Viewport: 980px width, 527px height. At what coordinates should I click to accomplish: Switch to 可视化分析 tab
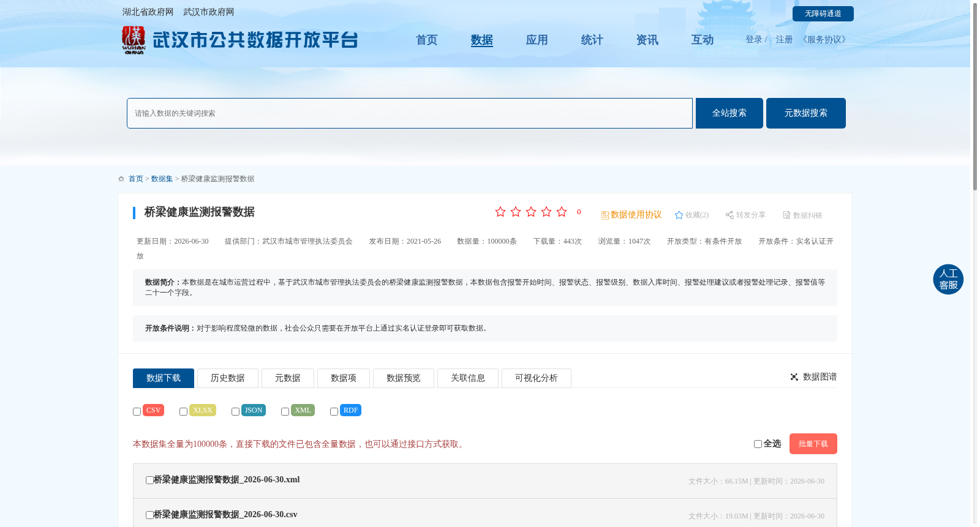click(537, 378)
